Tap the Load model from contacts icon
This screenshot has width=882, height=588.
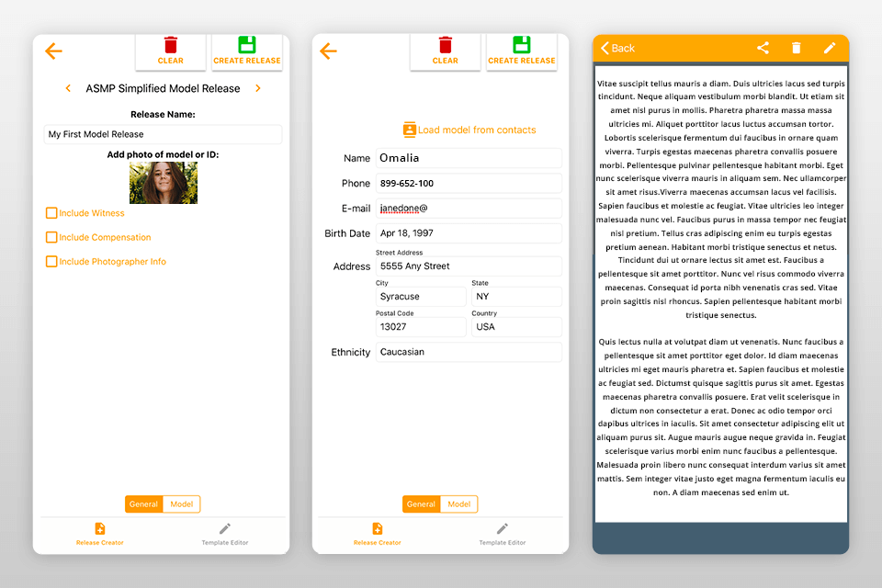point(410,130)
